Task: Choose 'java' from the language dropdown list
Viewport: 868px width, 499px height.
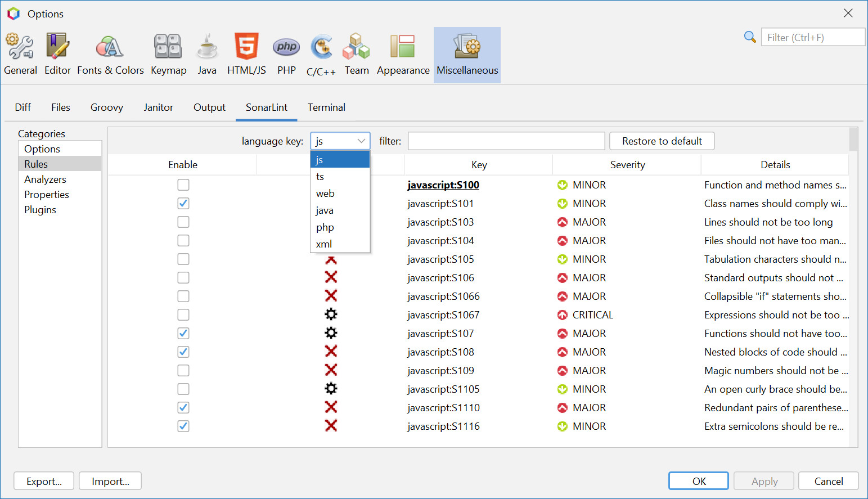Action: pos(325,210)
